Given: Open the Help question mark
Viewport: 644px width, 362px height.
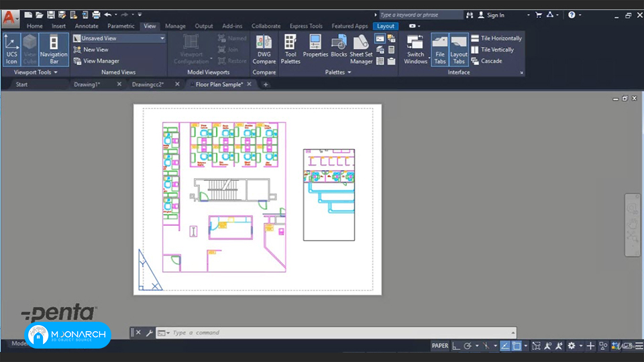Looking at the screenshot, I should pos(572,15).
